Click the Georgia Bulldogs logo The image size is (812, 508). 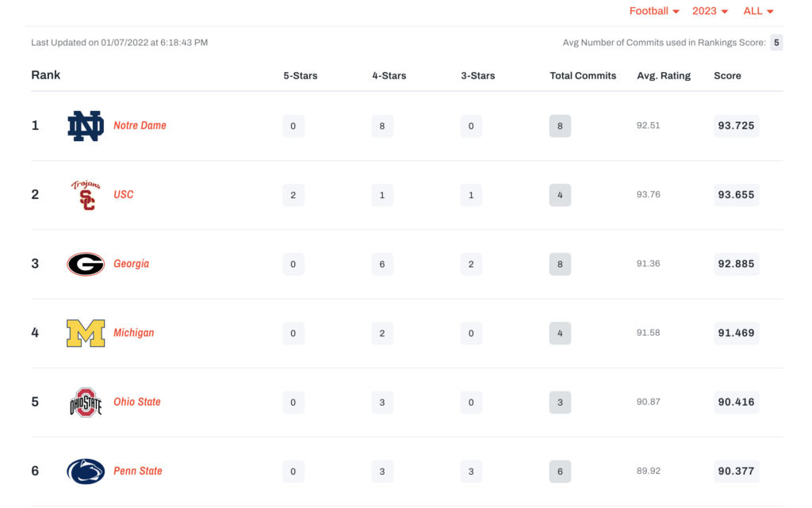(x=86, y=264)
